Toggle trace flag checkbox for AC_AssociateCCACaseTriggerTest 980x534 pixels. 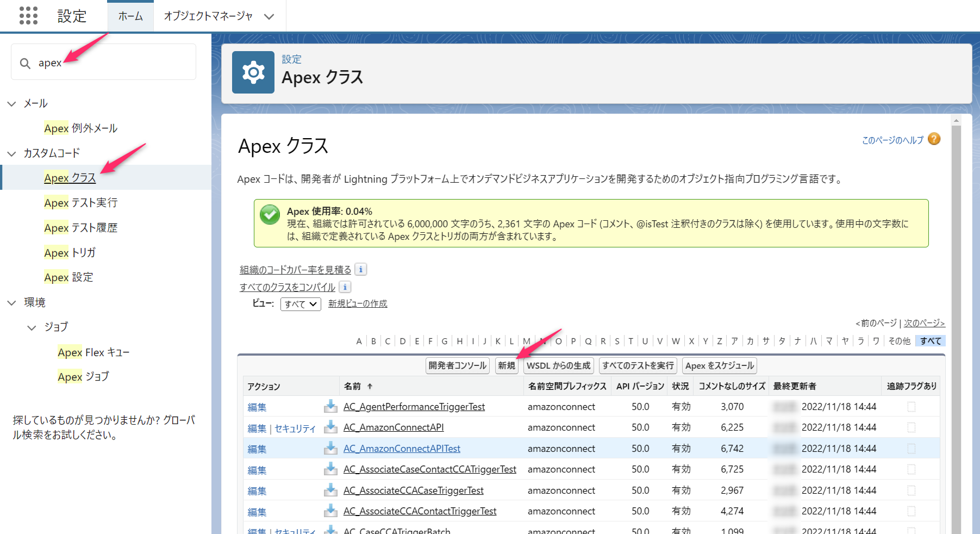click(x=912, y=490)
